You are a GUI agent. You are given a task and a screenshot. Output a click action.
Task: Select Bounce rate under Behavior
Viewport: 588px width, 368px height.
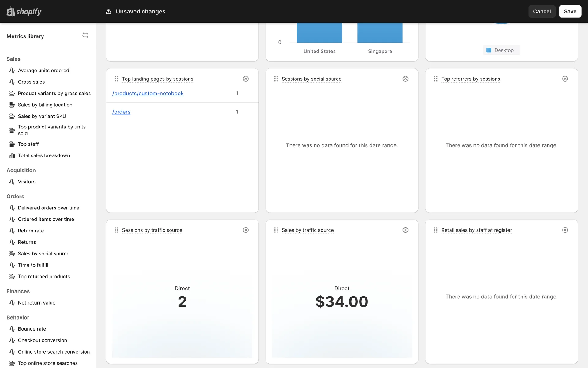click(x=32, y=329)
